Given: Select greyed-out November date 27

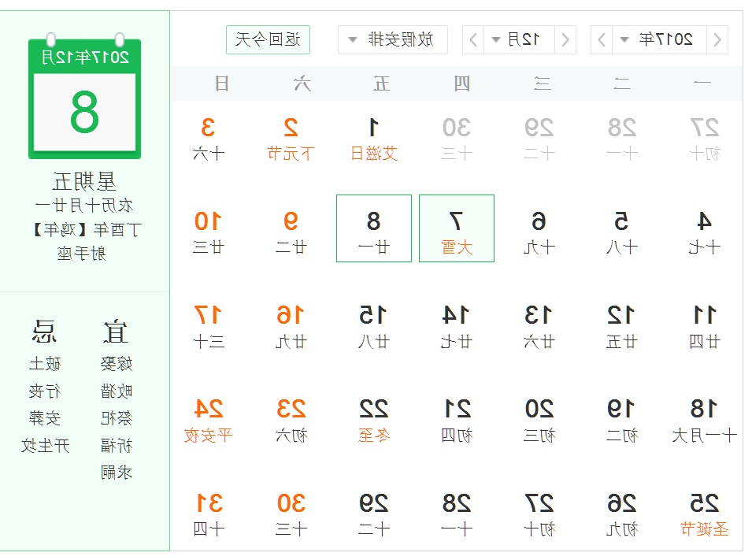Looking at the screenshot, I should click(705, 139).
